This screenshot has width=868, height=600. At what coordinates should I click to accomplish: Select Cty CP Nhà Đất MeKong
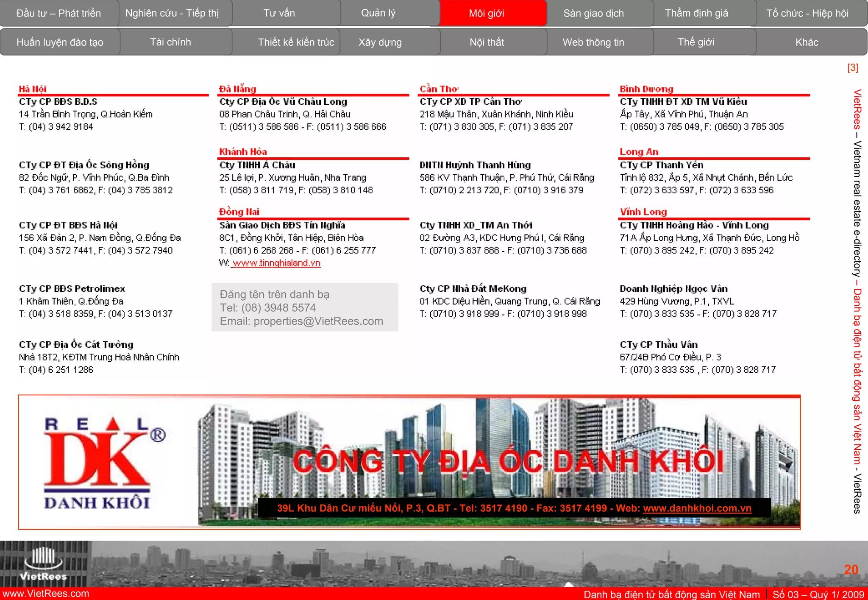coord(473,289)
